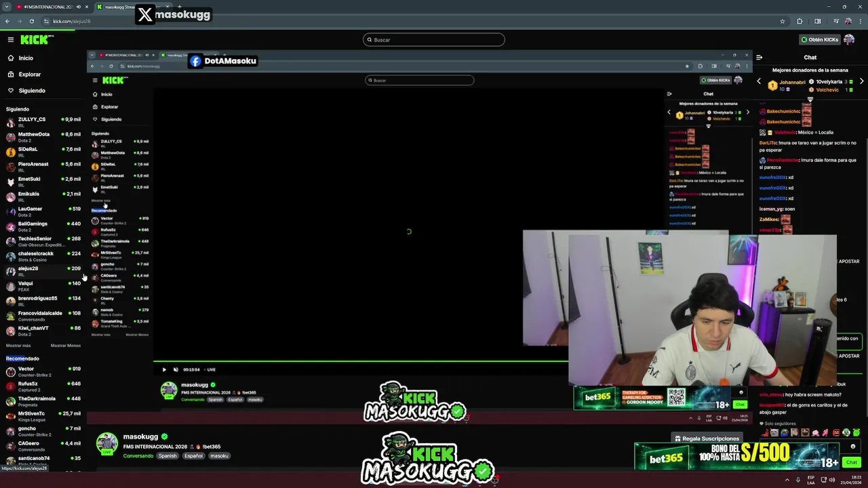Click Regala Suscripciones button

click(x=706, y=439)
